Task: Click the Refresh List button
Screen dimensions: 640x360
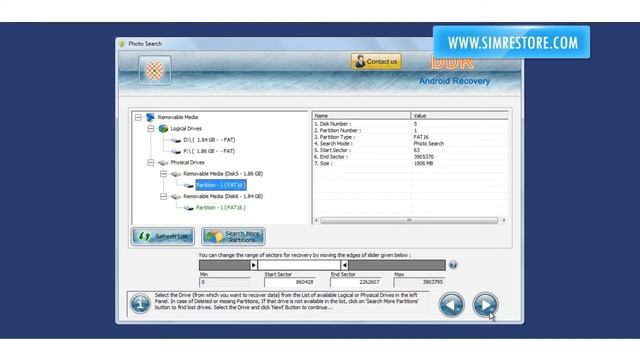Action: coord(162,236)
